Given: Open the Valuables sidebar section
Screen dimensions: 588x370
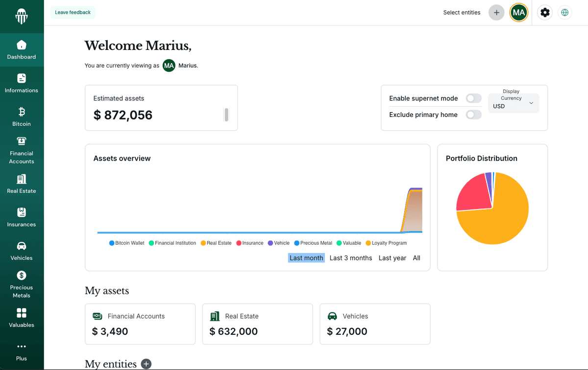Looking at the screenshot, I should coord(22,318).
